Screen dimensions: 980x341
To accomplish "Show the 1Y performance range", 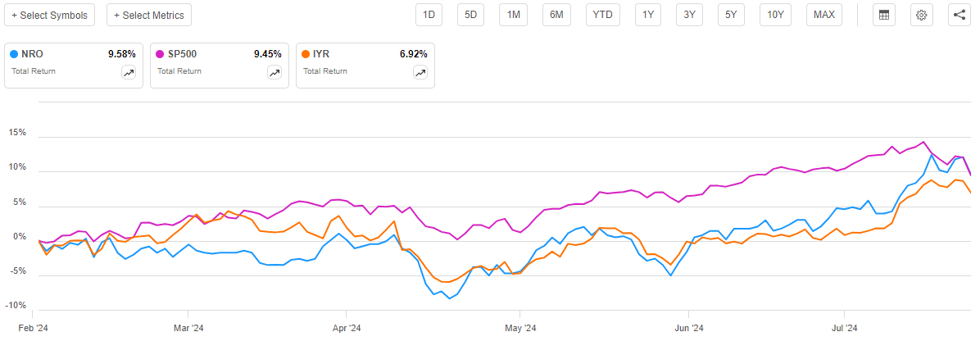I will pos(648,15).
